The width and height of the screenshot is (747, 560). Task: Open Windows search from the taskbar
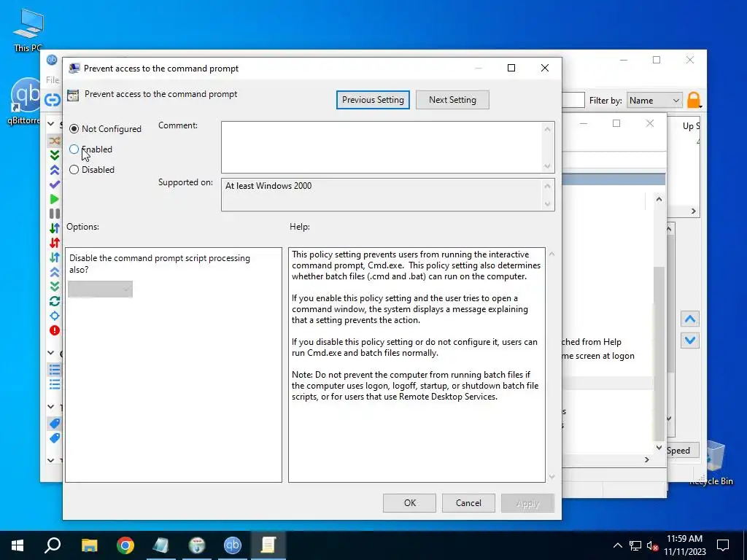click(x=53, y=545)
